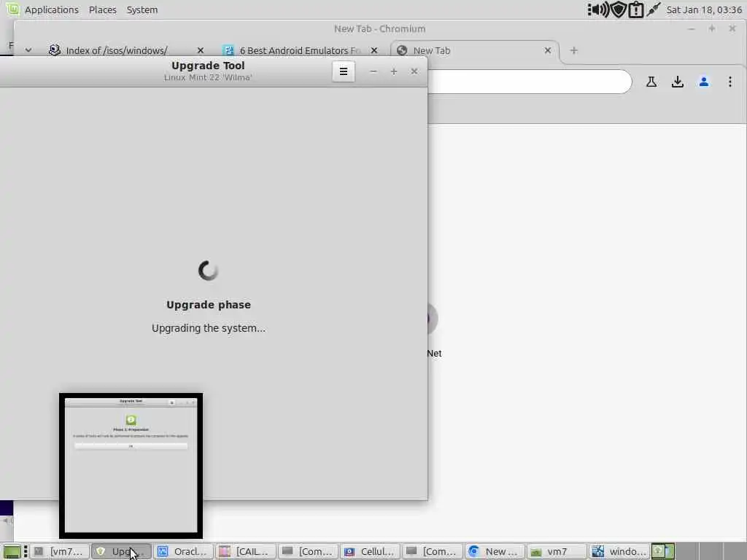Click the Chromium address bar
747x560 pixels.
pos(529,82)
